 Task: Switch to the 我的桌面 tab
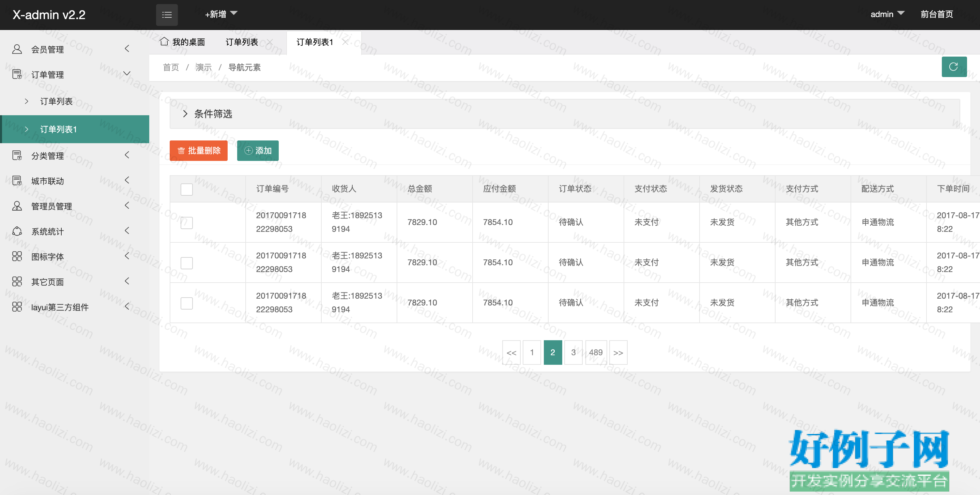(x=182, y=42)
